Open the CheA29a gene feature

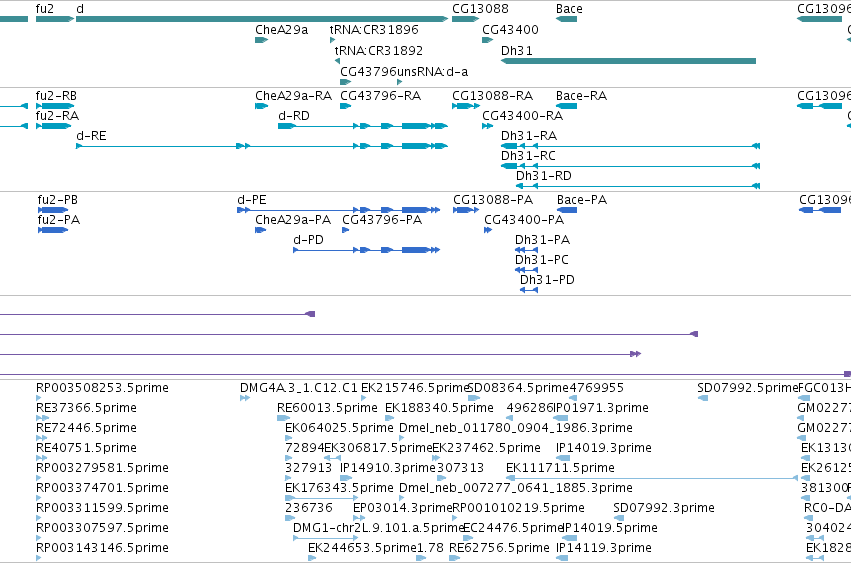[x=262, y=40]
